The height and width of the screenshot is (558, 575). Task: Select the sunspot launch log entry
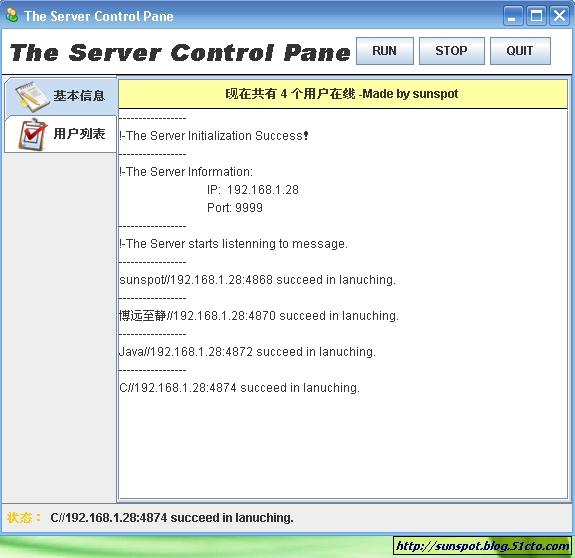pyautogui.click(x=257, y=280)
